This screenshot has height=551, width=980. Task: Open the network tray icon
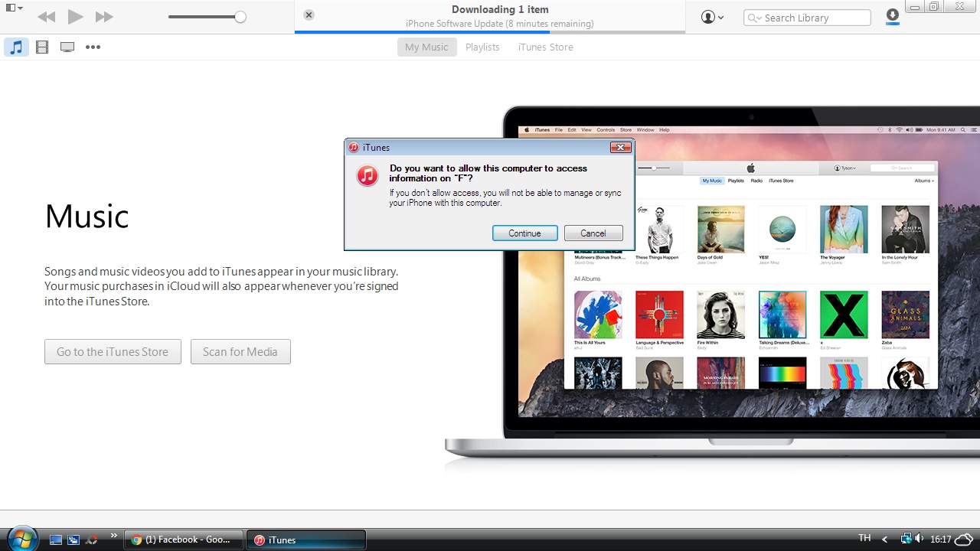click(x=906, y=539)
